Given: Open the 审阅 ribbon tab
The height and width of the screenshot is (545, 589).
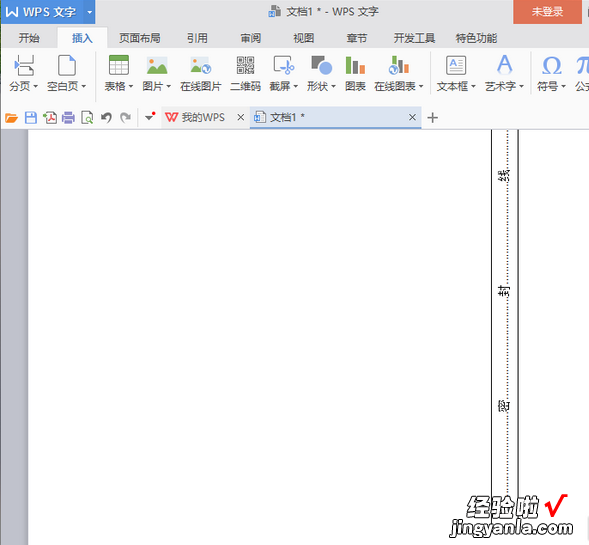Looking at the screenshot, I should pyautogui.click(x=251, y=38).
